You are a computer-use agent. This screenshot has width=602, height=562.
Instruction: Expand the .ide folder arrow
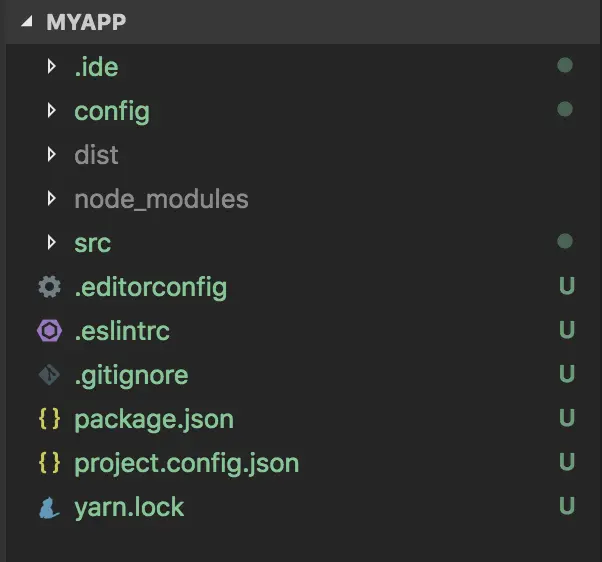coord(52,67)
